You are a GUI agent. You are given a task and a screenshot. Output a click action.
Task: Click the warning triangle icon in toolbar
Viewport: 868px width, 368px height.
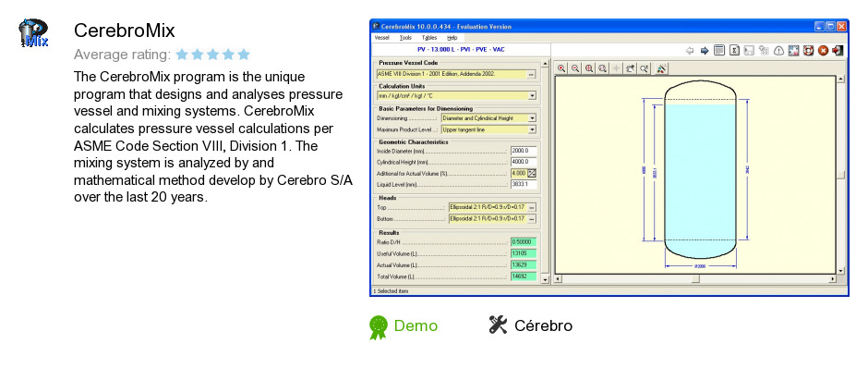click(778, 51)
